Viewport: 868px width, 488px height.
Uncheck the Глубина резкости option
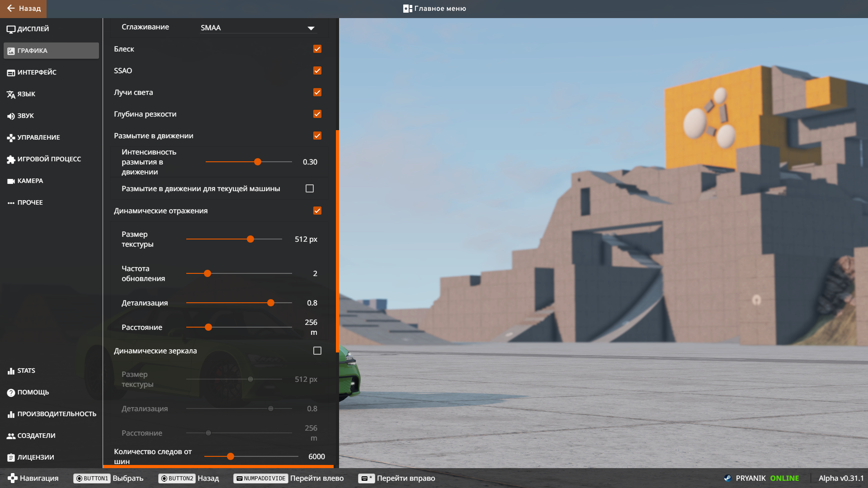pos(317,114)
